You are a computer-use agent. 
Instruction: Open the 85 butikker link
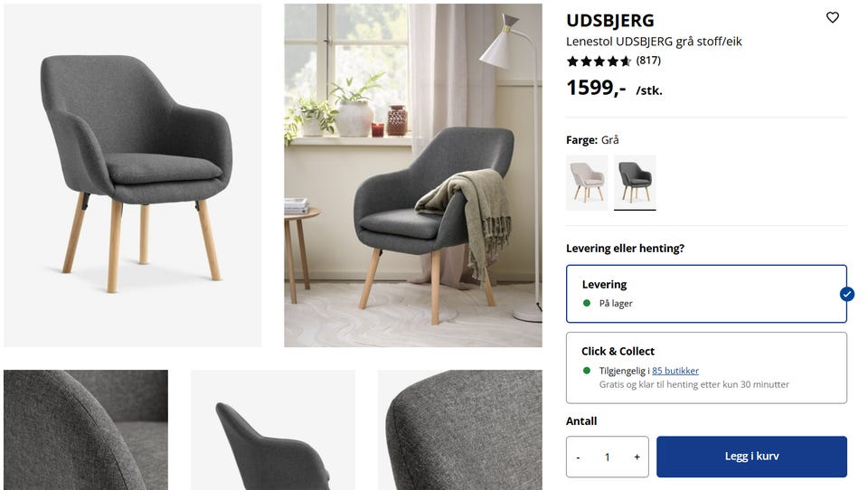675,371
